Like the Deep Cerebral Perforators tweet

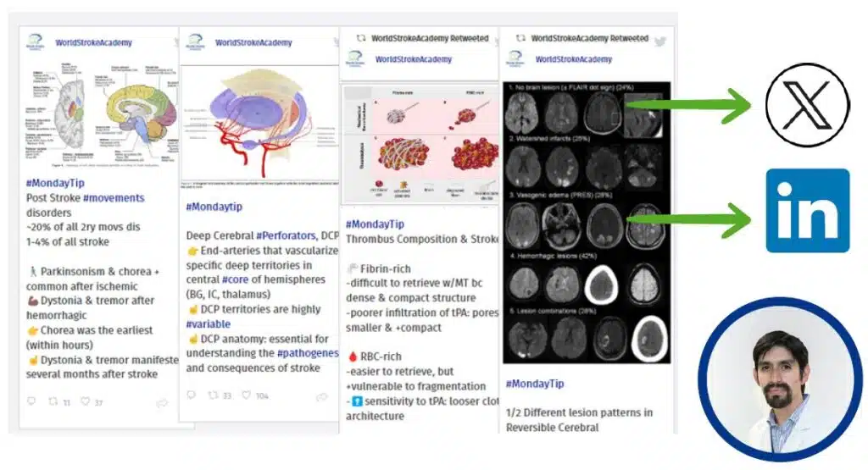click(246, 395)
